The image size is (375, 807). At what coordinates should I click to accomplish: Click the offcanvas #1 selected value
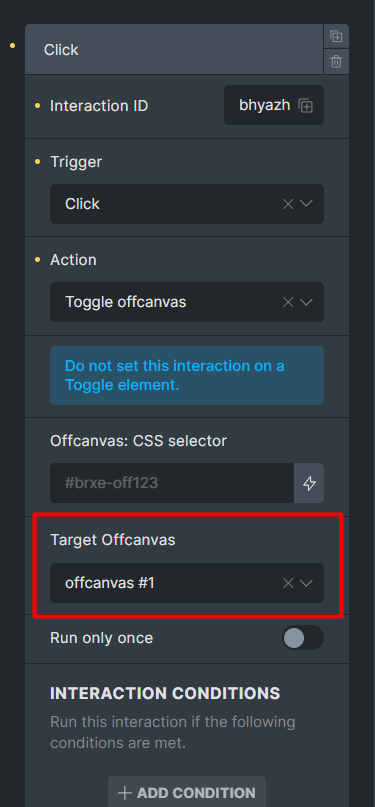click(x=110, y=583)
